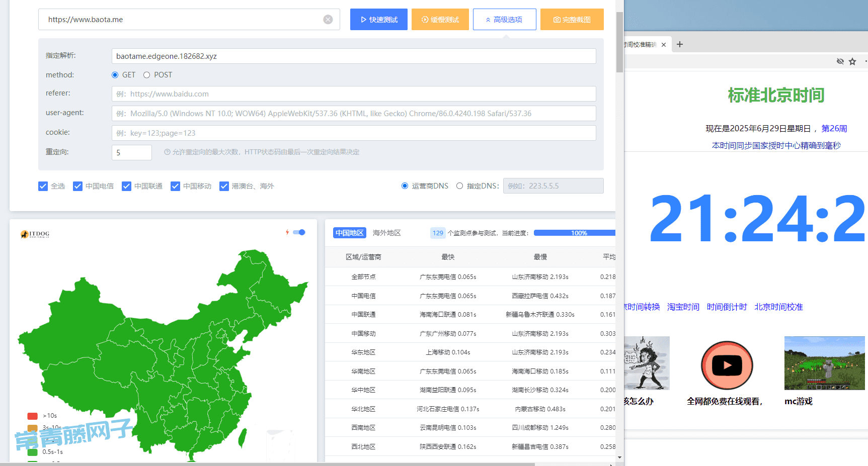Click the mc游戏 caption link

click(799, 401)
